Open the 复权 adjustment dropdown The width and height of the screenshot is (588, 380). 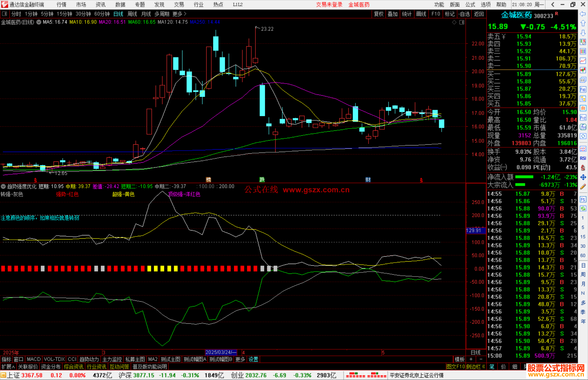pyautogui.click(x=379, y=14)
